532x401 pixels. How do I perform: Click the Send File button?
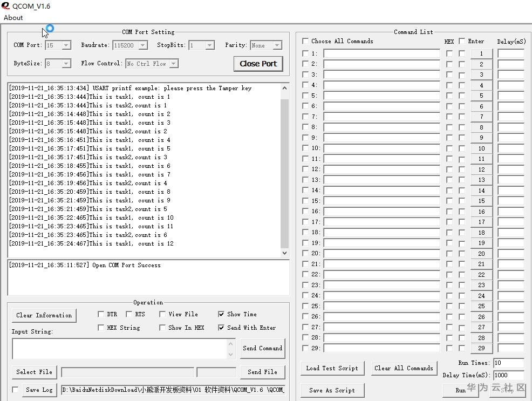click(263, 372)
